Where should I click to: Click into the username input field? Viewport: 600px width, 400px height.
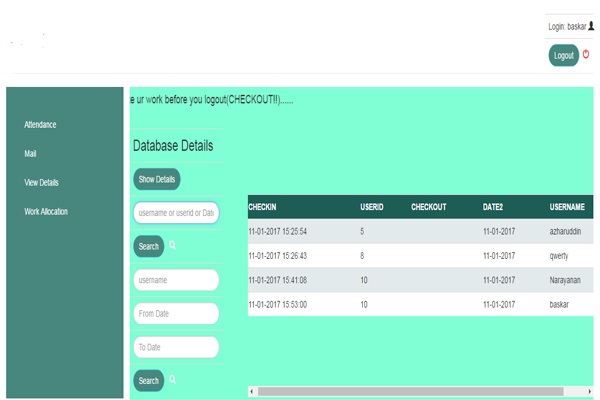tap(176, 280)
